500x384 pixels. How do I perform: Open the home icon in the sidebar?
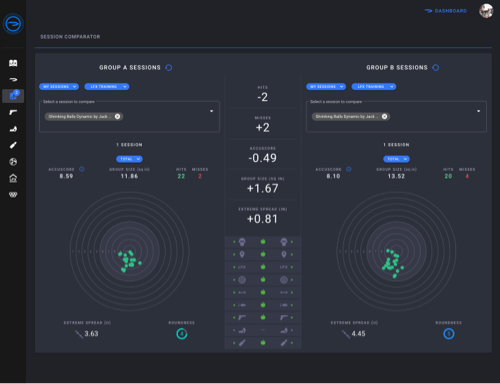coord(13,178)
